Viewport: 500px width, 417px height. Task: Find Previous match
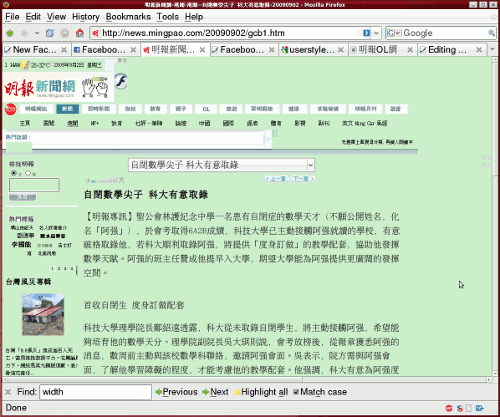tap(177, 392)
